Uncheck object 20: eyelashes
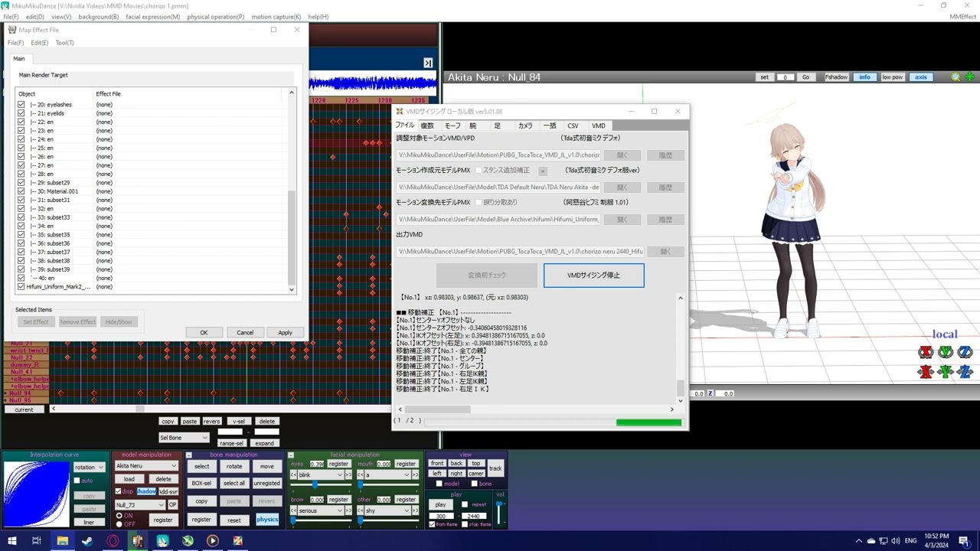The height and width of the screenshot is (551, 980). point(21,104)
